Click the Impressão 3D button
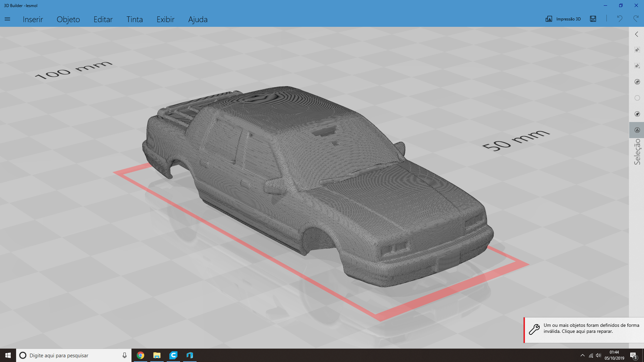The height and width of the screenshot is (362, 644). coord(563,19)
